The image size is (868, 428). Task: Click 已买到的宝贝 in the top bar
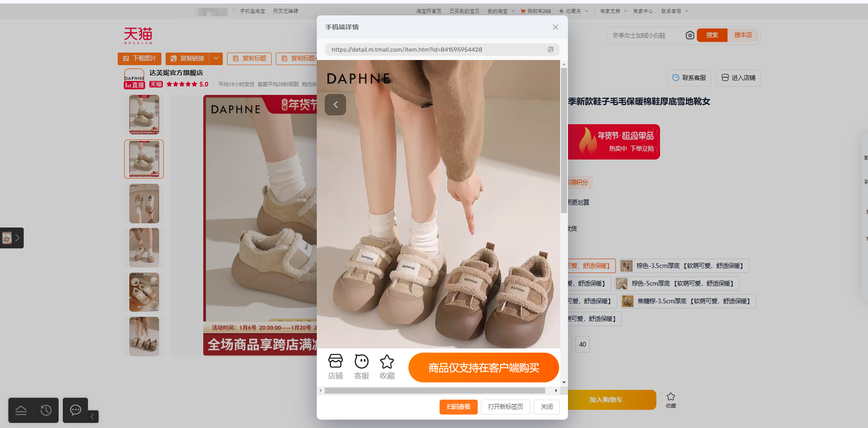(464, 11)
